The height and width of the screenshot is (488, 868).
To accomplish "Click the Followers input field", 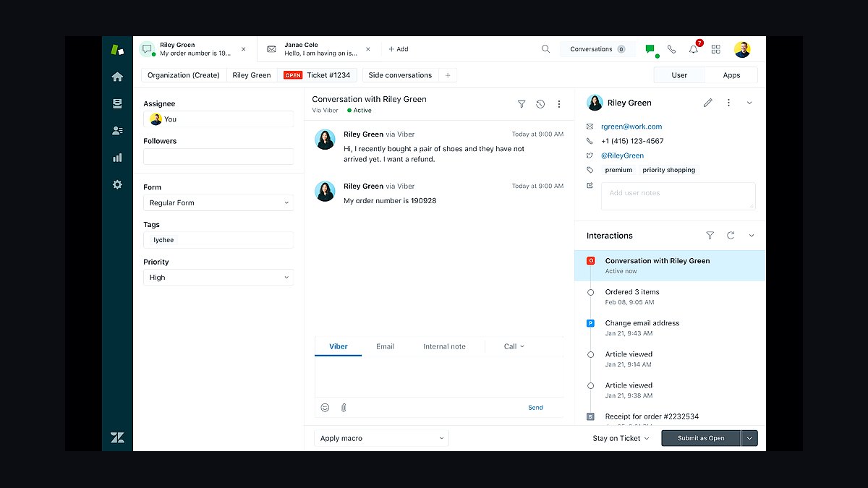I will click(x=218, y=156).
